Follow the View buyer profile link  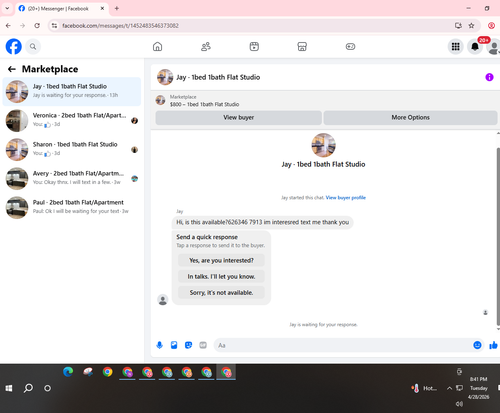click(346, 197)
